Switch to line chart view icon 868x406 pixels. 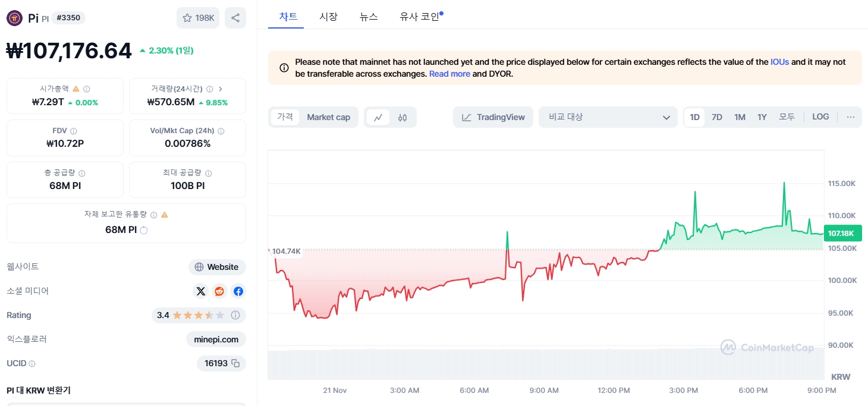coord(378,117)
